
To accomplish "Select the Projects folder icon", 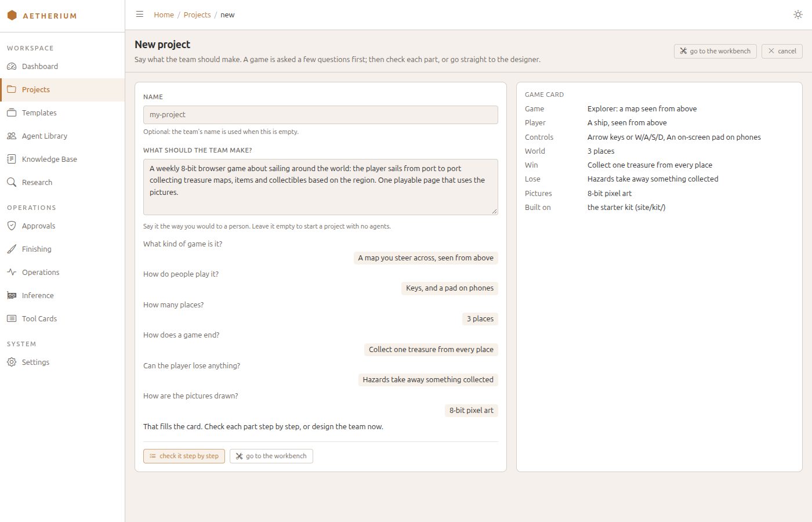I will [12, 89].
